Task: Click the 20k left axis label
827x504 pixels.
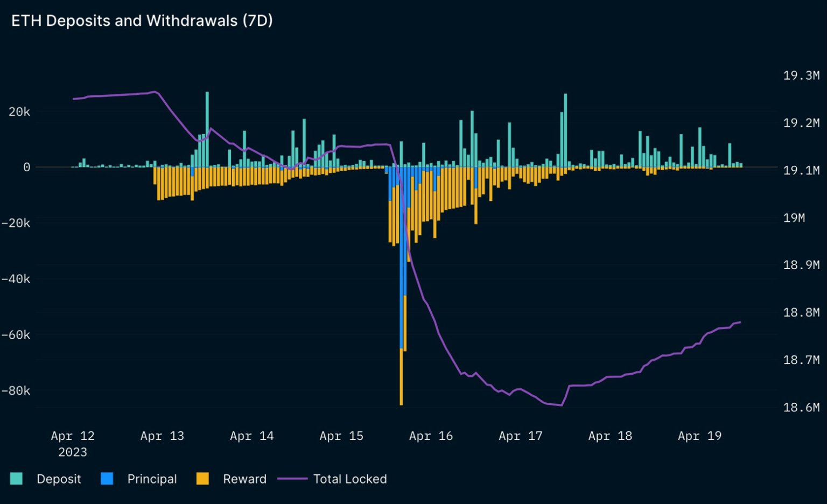Action: pyautogui.click(x=19, y=111)
